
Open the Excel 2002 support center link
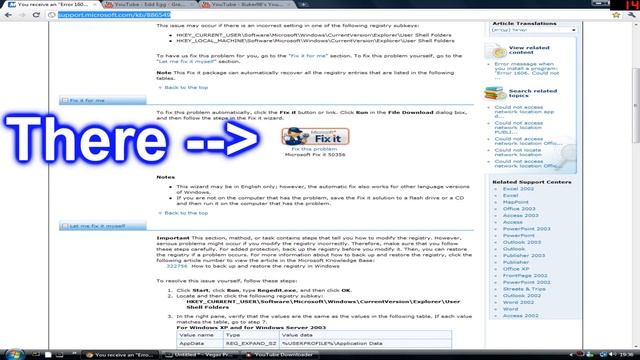click(518, 189)
